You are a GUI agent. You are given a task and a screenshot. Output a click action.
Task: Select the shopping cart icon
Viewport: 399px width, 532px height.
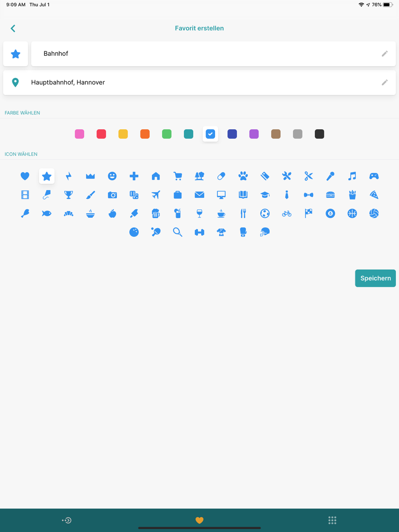(x=178, y=176)
